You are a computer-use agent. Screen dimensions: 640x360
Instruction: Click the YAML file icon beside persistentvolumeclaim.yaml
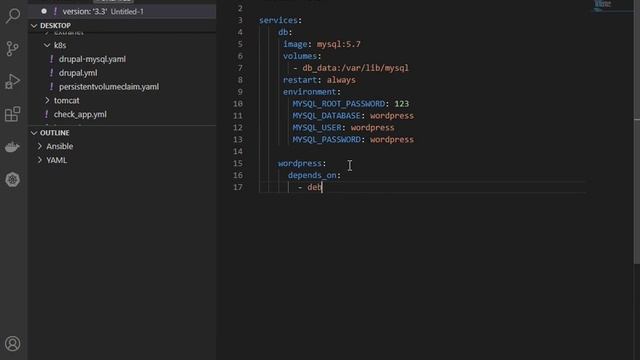pyautogui.click(x=51, y=87)
